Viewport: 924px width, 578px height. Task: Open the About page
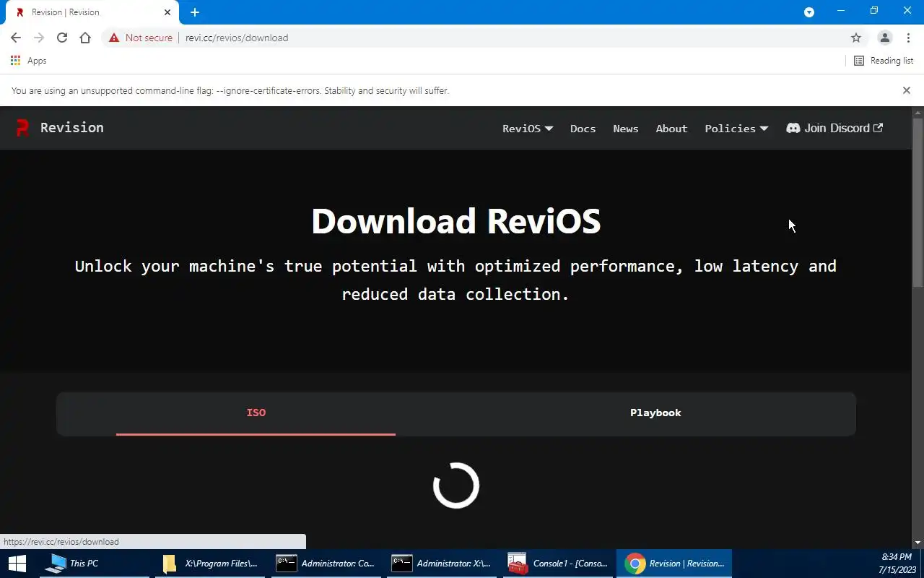[x=671, y=129]
